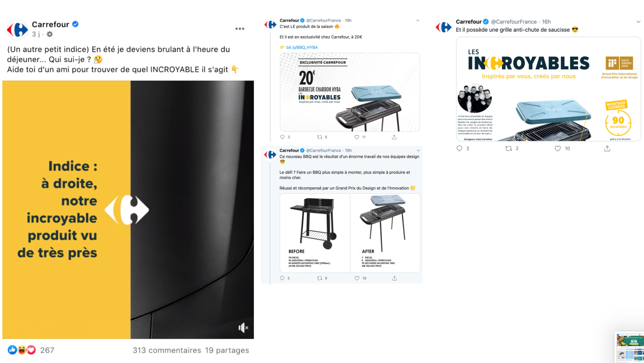This screenshot has height=363, width=644.
Task: Like the 20€ barbecue tweet
Action: (x=357, y=137)
